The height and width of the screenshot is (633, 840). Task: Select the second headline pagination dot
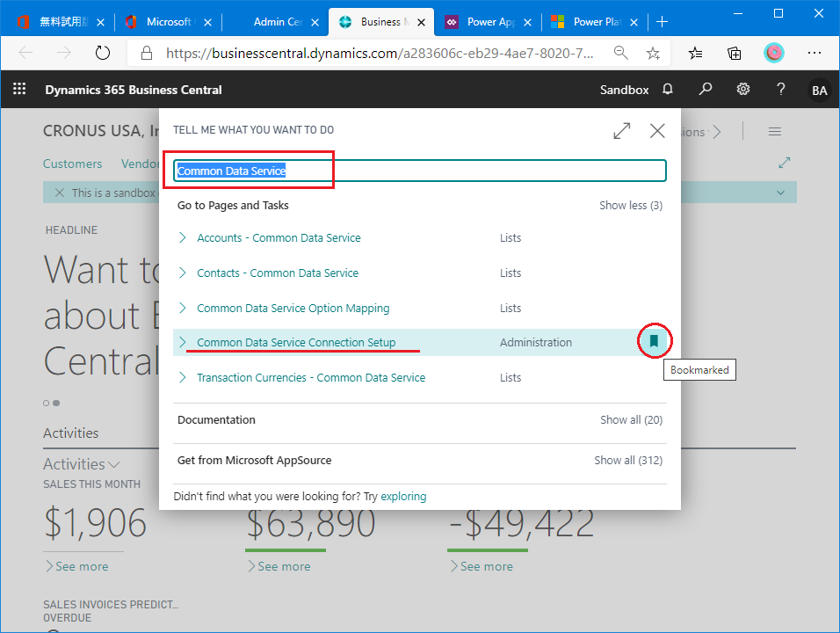pos(56,403)
